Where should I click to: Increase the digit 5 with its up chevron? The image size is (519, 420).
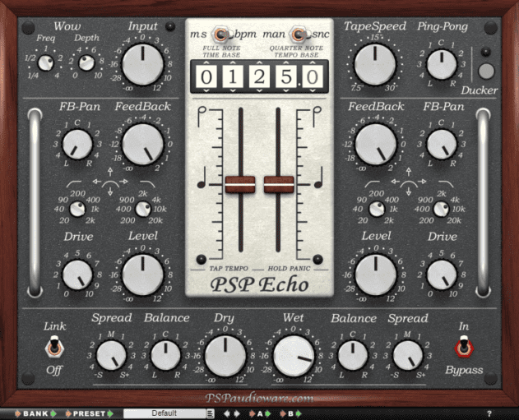point(286,62)
